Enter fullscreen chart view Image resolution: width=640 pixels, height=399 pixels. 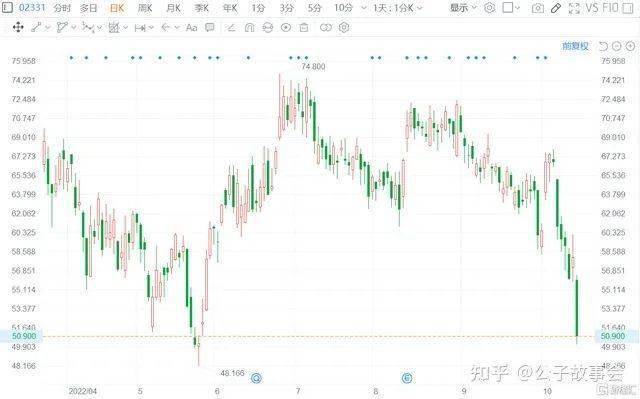point(574,8)
